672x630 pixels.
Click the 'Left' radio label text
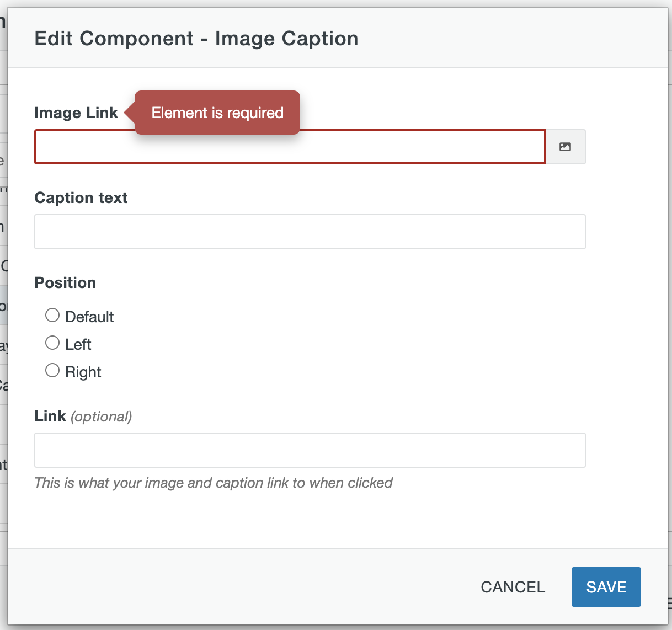[78, 344]
